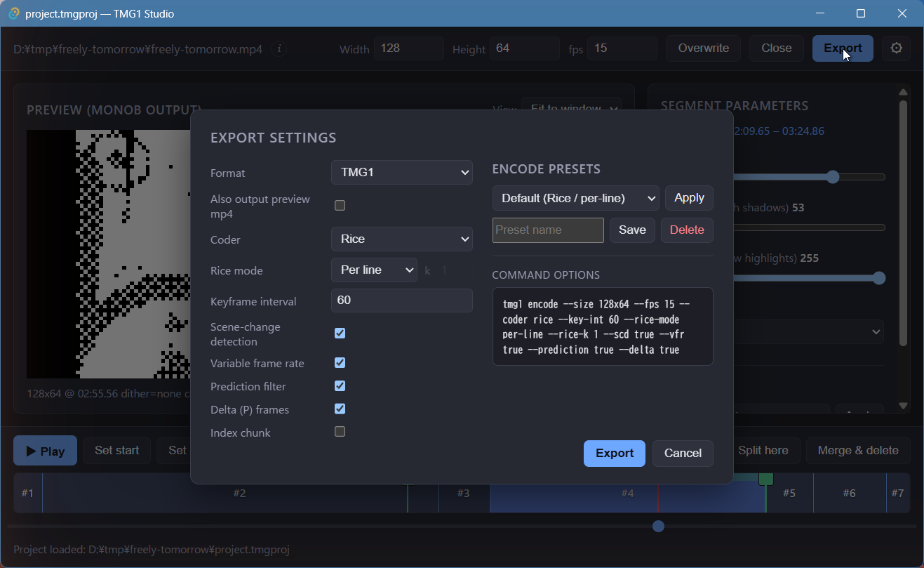Viewport: 924px width, 568px height.
Task: Click the fps field showing 15
Action: (622, 48)
